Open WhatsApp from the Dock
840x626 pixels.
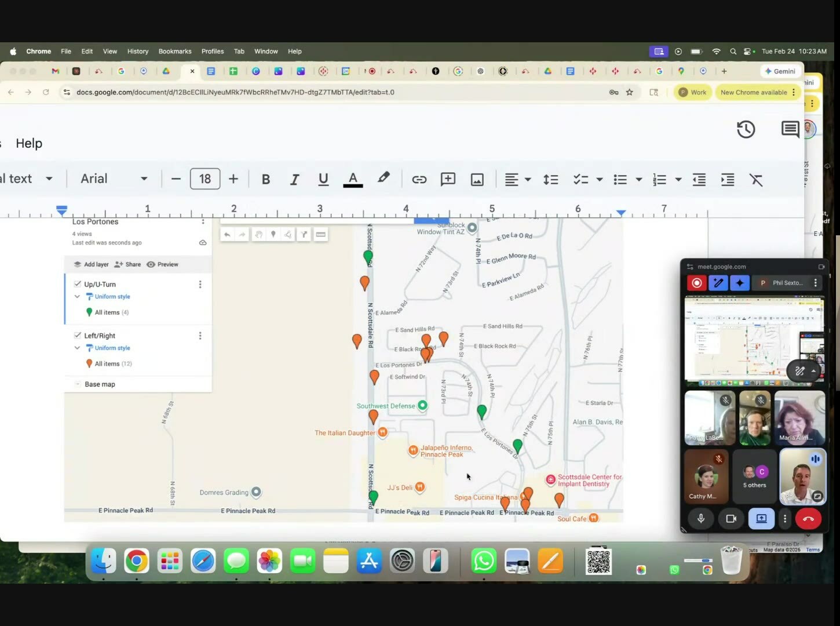click(483, 561)
